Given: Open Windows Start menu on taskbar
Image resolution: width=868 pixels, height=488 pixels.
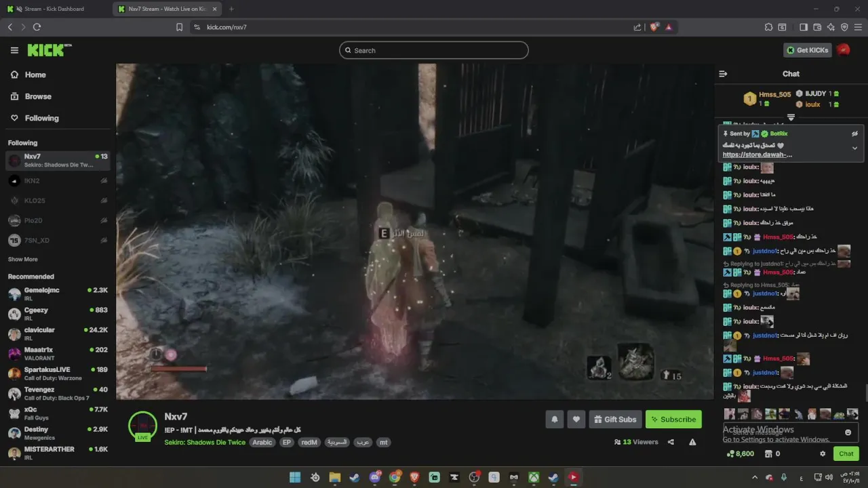Looking at the screenshot, I should tap(295, 477).
